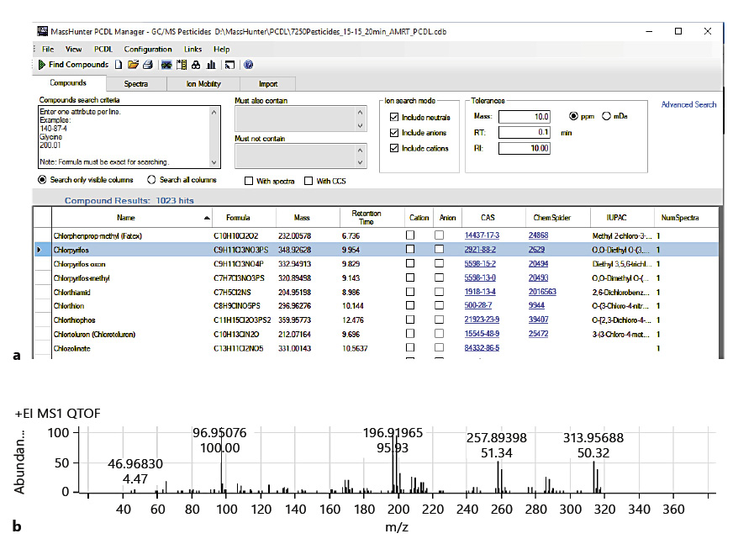
Task: Click the table-with-star toolbar icon
Action: pos(182,65)
